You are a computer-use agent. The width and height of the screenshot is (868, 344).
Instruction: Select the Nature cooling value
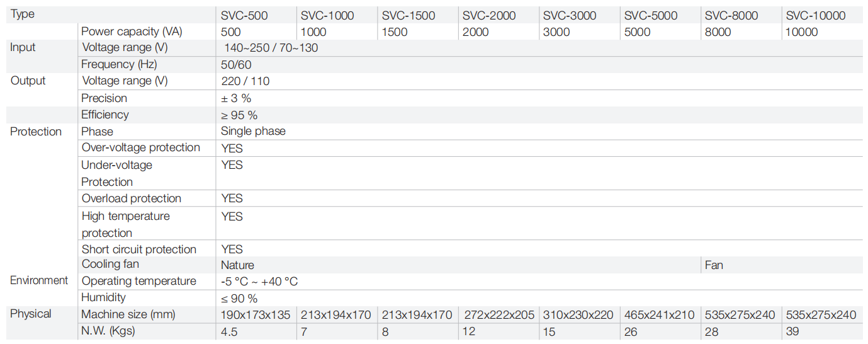pyautogui.click(x=237, y=265)
